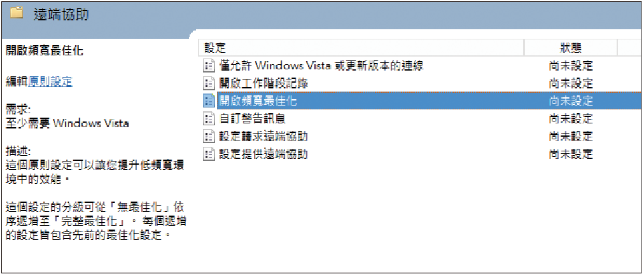Click the 遠端協助 title text in header
The width and height of the screenshot is (644, 276).
click(x=62, y=15)
